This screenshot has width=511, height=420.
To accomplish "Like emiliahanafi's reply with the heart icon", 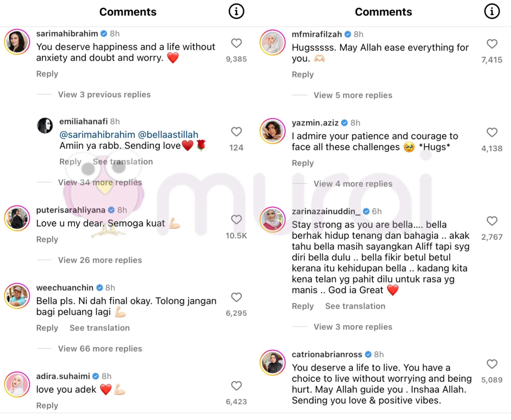I will [x=236, y=131].
